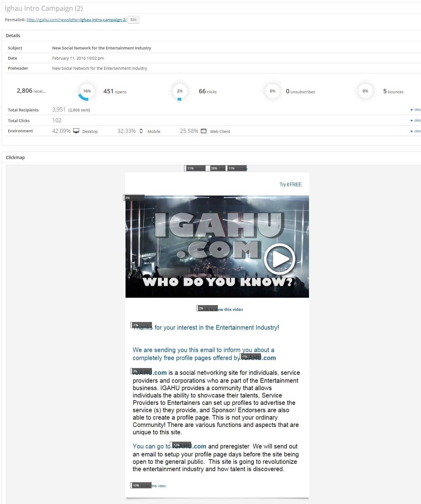Click IGAHU.com link in 'You can go to' sentence
This screenshot has height=504, width=421.
point(189,446)
